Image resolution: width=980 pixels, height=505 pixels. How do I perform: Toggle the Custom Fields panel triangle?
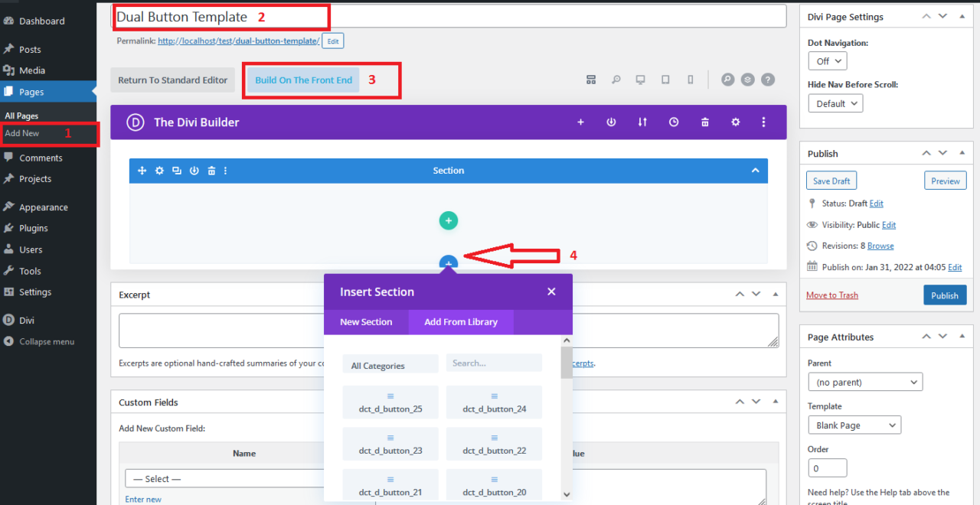(x=775, y=402)
